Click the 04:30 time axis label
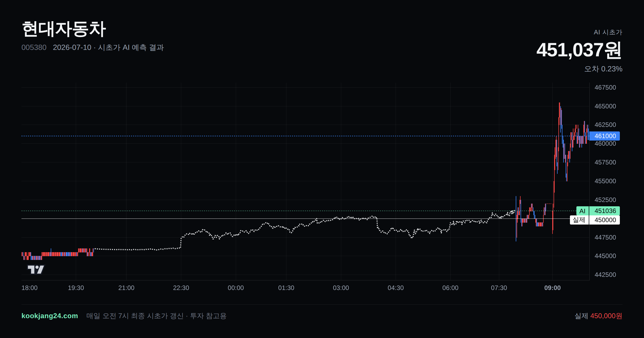This screenshot has height=338, width=644. coord(396,288)
